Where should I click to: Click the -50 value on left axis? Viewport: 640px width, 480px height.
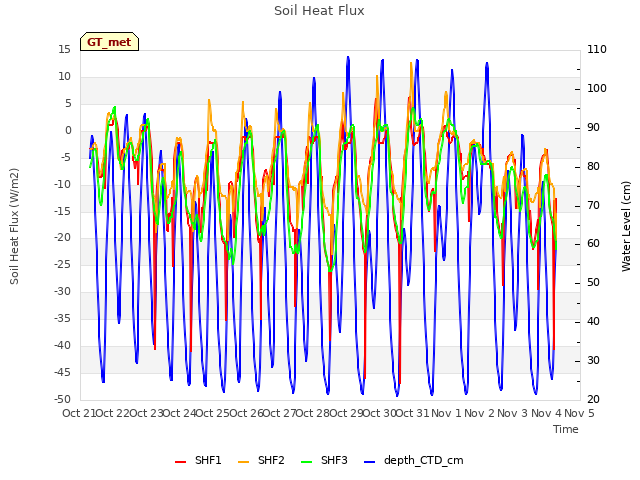pyautogui.click(x=62, y=400)
